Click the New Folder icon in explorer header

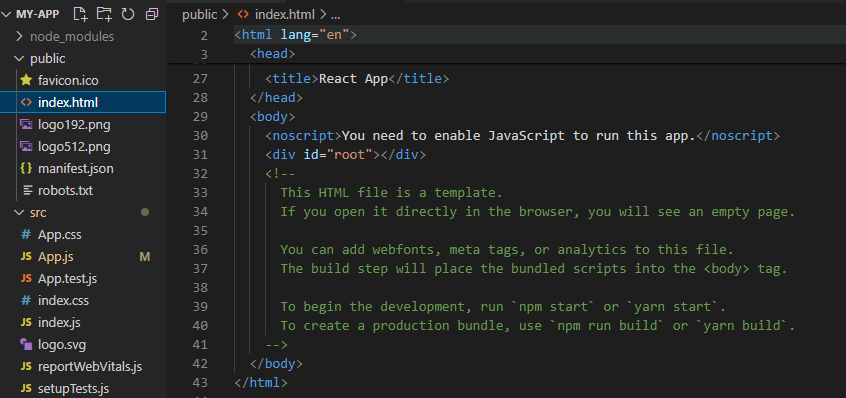click(x=104, y=15)
